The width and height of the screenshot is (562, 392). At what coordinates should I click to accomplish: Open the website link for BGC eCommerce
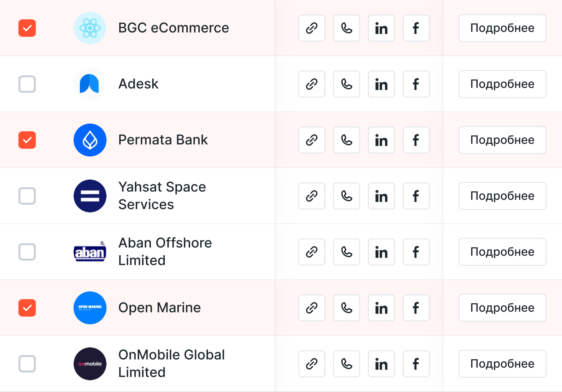click(x=311, y=28)
